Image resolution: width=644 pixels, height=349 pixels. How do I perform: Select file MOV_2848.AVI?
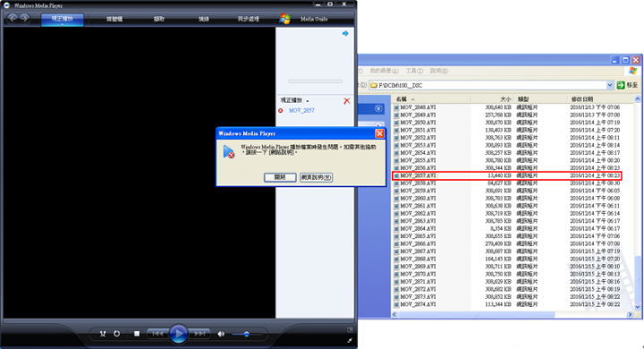pyautogui.click(x=418, y=107)
